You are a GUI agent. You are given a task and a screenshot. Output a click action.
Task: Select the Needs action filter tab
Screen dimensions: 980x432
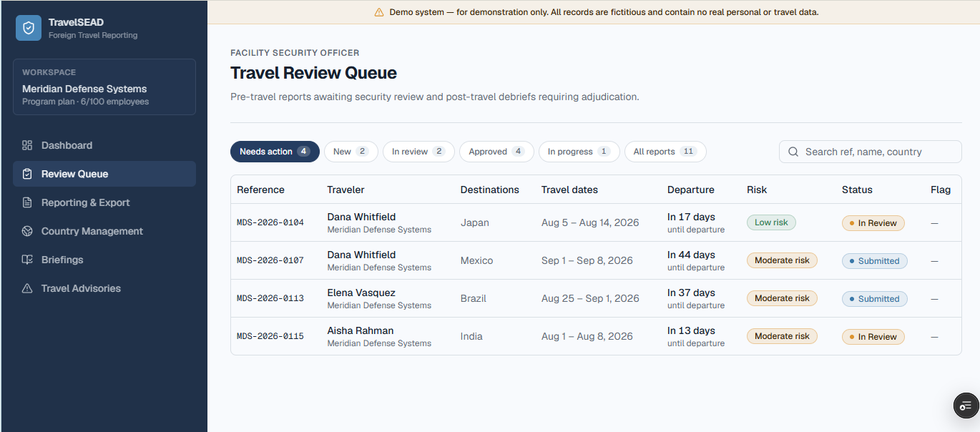[x=275, y=152]
